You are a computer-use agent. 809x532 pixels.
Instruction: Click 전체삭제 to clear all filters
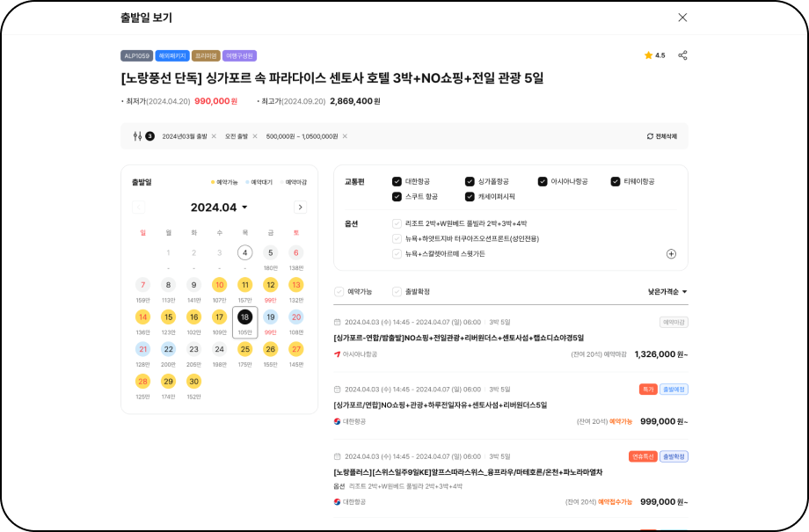pyautogui.click(x=661, y=136)
